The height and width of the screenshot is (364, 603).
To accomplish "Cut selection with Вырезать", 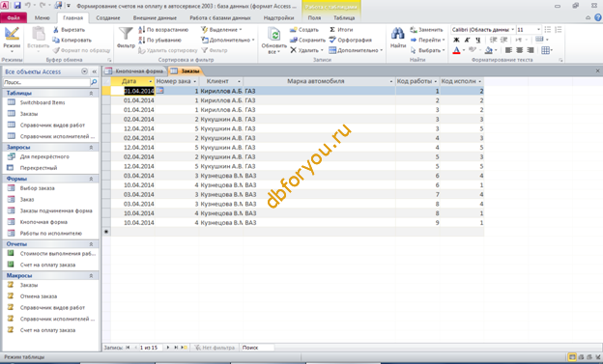I will pyautogui.click(x=70, y=30).
